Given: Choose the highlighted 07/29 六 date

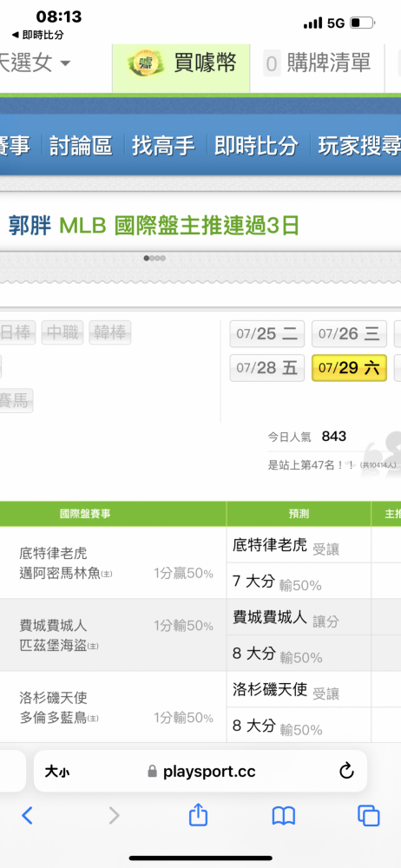Looking at the screenshot, I should point(349,367).
